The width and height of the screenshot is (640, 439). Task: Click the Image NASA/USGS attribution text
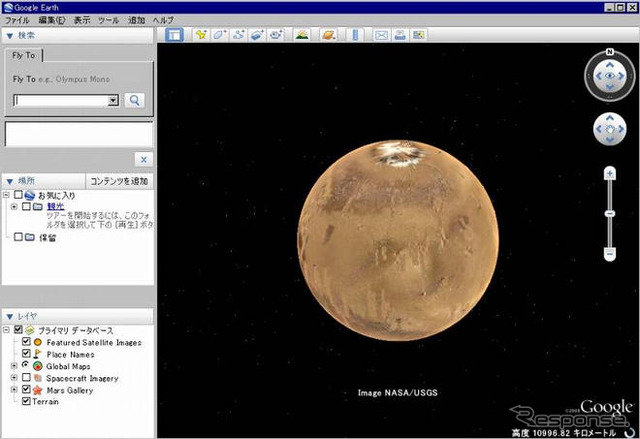click(398, 392)
